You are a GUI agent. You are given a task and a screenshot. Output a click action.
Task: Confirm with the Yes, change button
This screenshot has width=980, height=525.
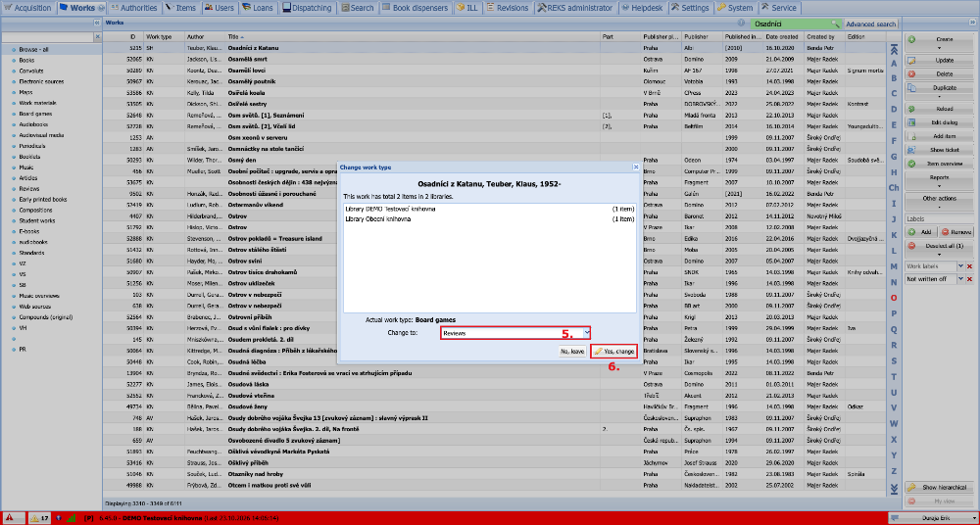tap(613, 352)
